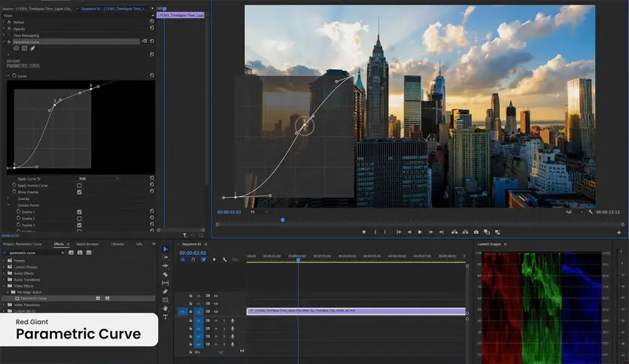The image size is (629, 364).
Task: Enable the Apply Inverse Curve checkbox
Action: point(79,185)
